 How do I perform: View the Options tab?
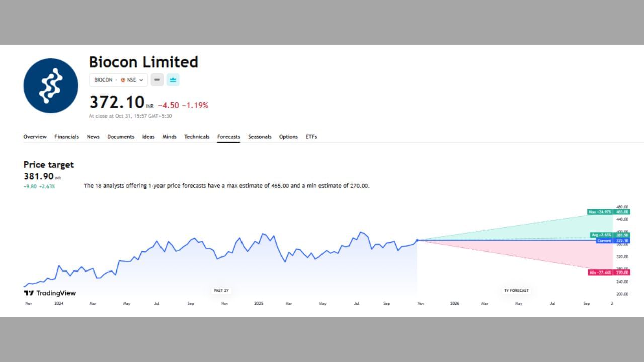point(288,137)
